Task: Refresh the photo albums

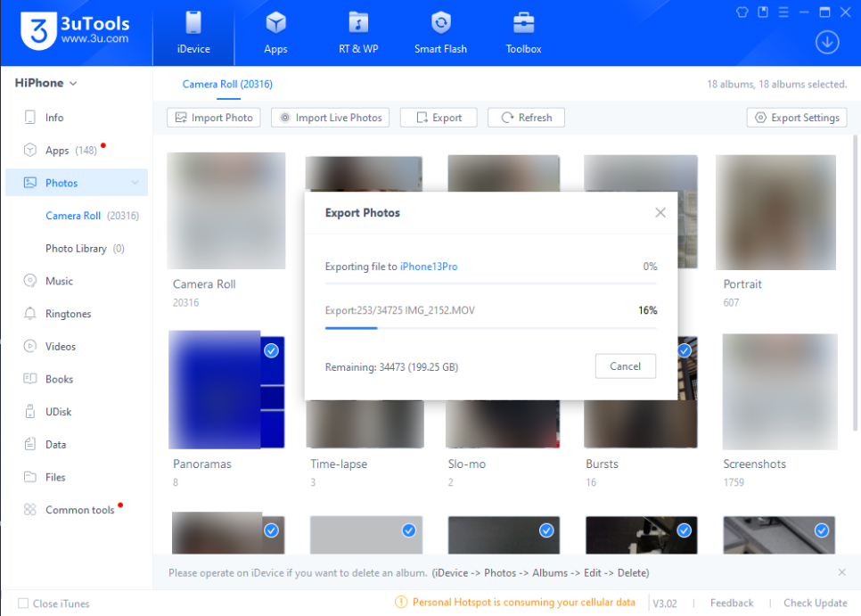Action: pos(526,118)
